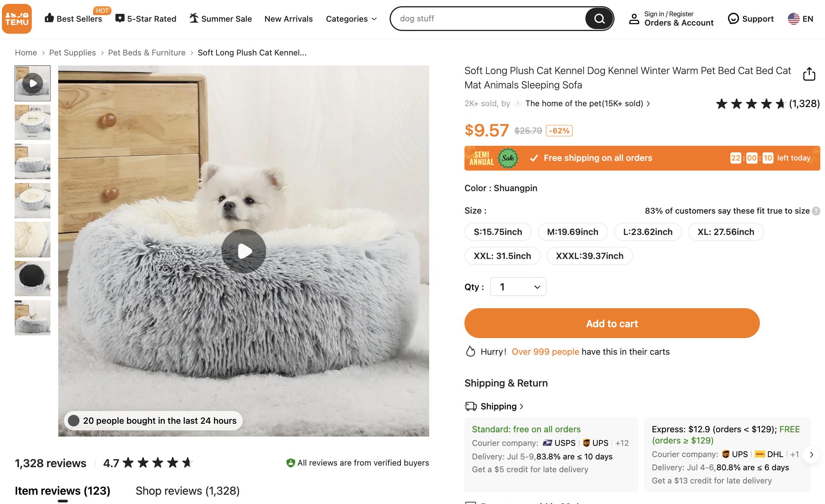Screen dimensions: 825x504
Task: Click the account person icon
Action: pyautogui.click(x=634, y=19)
